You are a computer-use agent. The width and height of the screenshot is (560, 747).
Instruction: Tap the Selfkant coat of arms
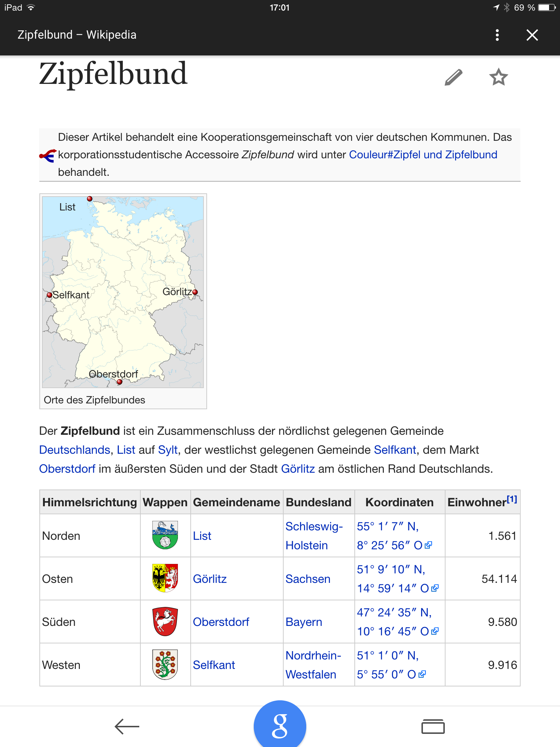(165, 664)
